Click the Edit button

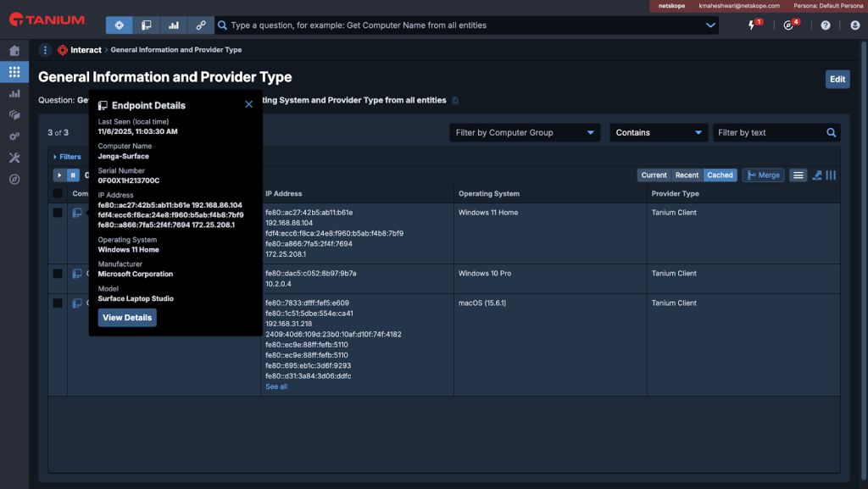[x=837, y=79]
